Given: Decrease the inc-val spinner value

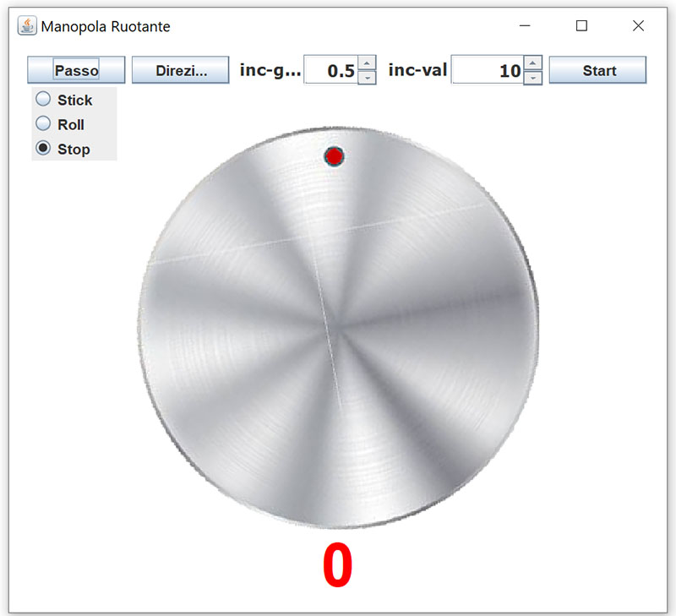Looking at the screenshot, I should [x=533, y=78].
